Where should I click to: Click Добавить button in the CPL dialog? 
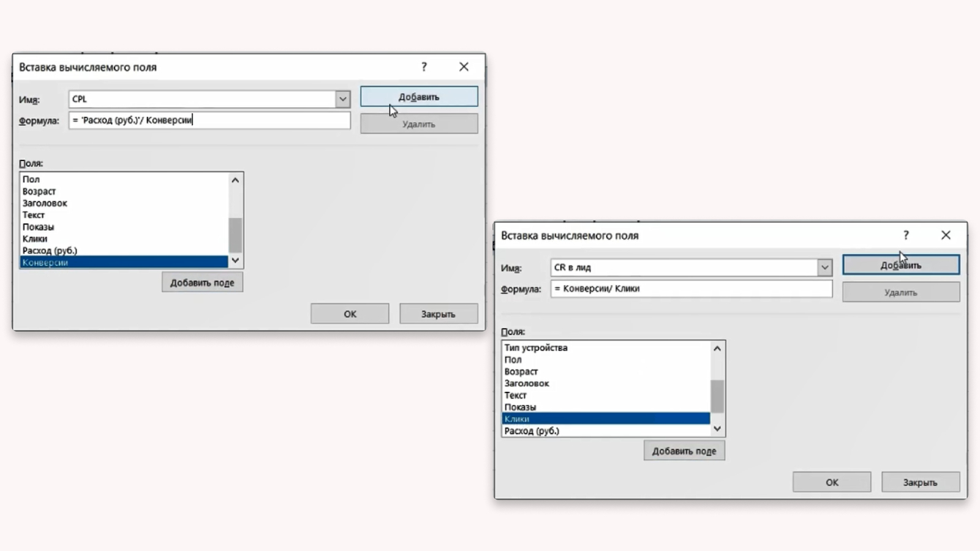pyautogui.click(x=419, y=97)
